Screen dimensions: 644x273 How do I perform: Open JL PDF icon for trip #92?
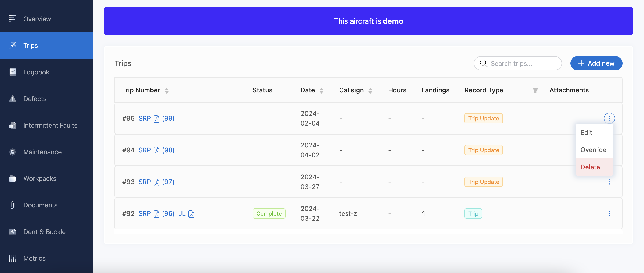pos(191,214)
